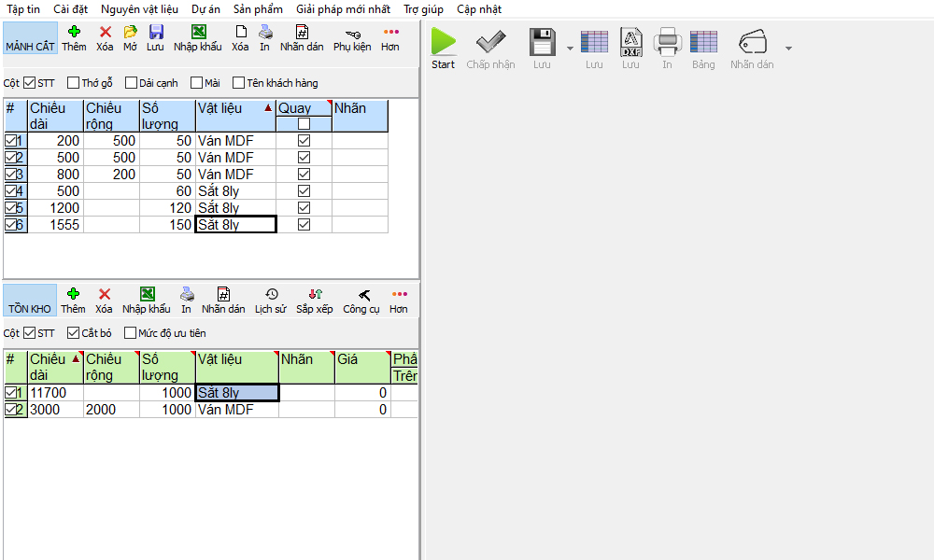Click Lịch sử icon in stock toolbar

coord(271,294)
